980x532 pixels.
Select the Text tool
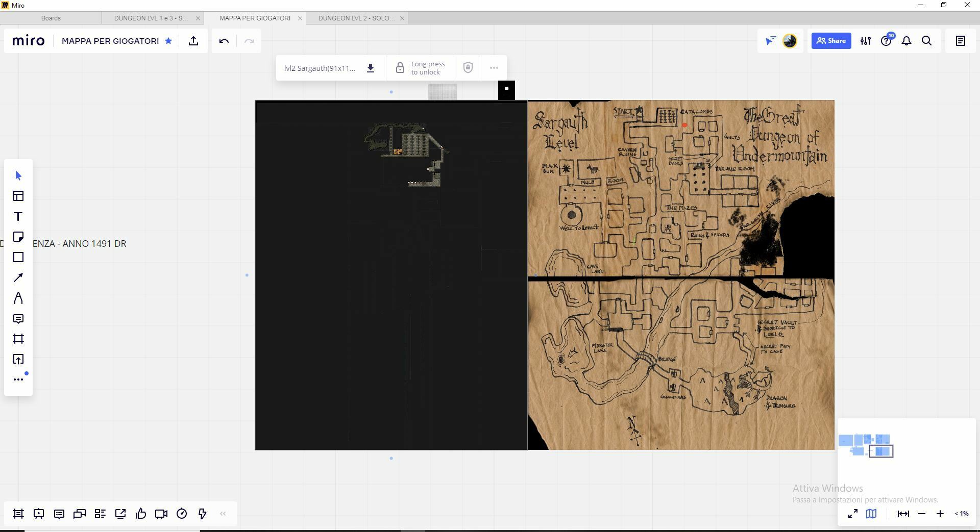point(18,217)
